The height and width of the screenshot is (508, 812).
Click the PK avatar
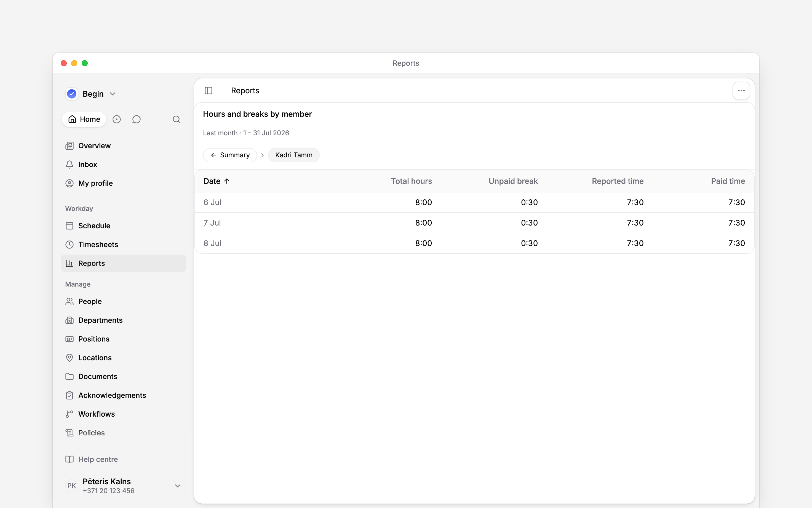pos(72,486)
